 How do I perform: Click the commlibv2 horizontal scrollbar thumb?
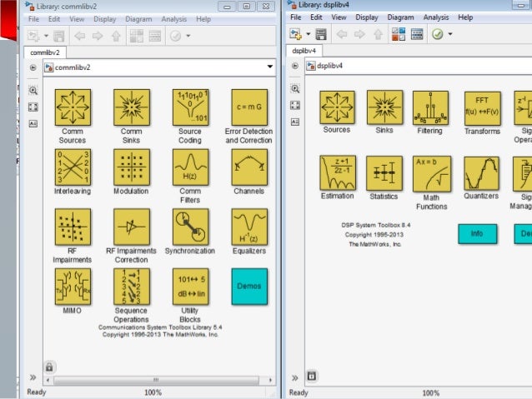click(157, 380)
